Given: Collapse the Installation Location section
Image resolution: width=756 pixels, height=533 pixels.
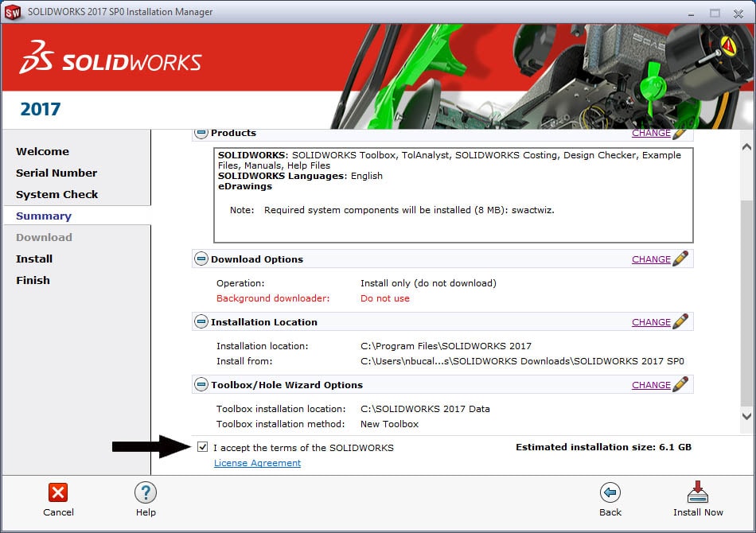Looking at the screenshot, I should coord(201,321).
